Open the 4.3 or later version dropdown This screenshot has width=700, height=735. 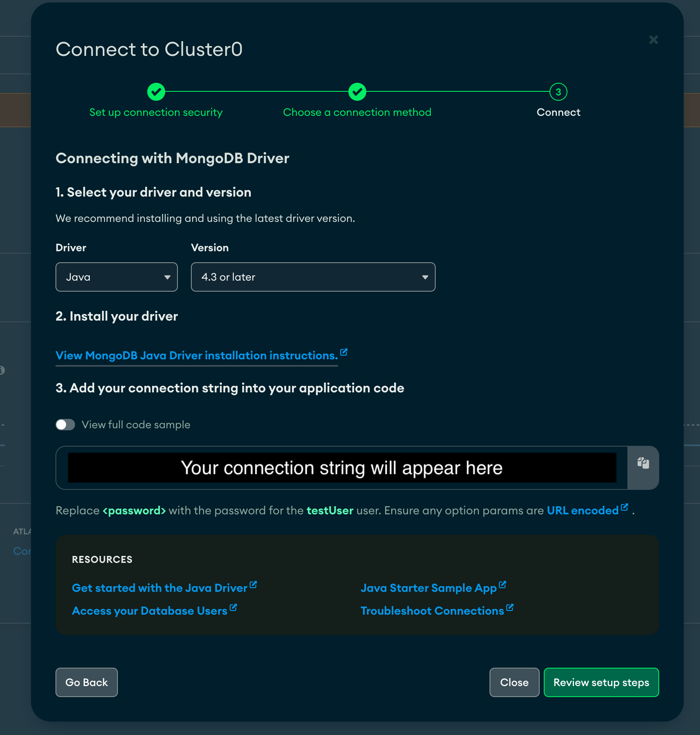pos(313,277)
